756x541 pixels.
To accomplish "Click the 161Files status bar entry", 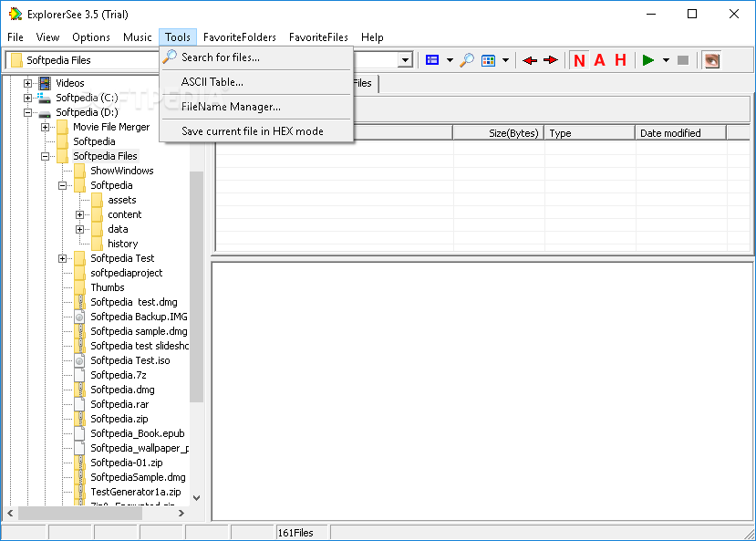I will (302, 533).
